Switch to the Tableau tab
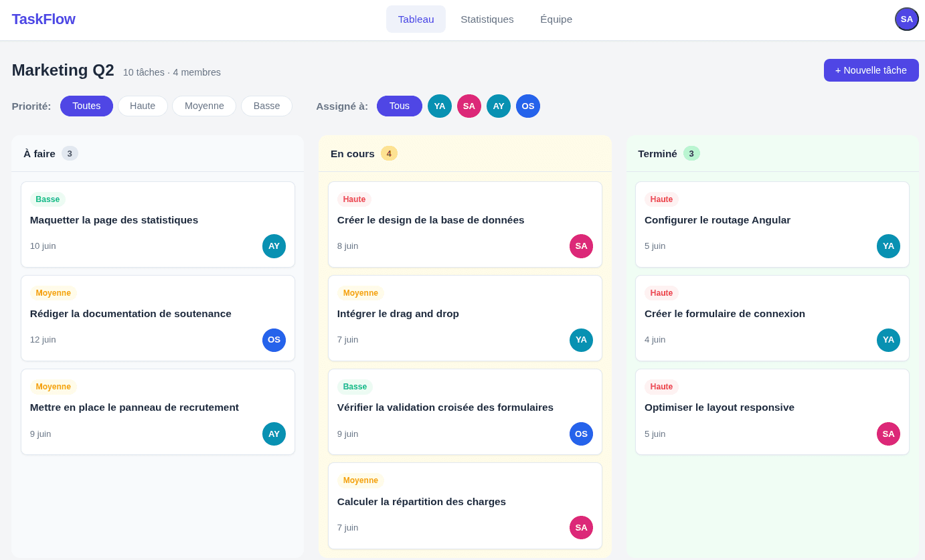The height and width of the screenshot is (560, 925). click(x=416, y=19)
